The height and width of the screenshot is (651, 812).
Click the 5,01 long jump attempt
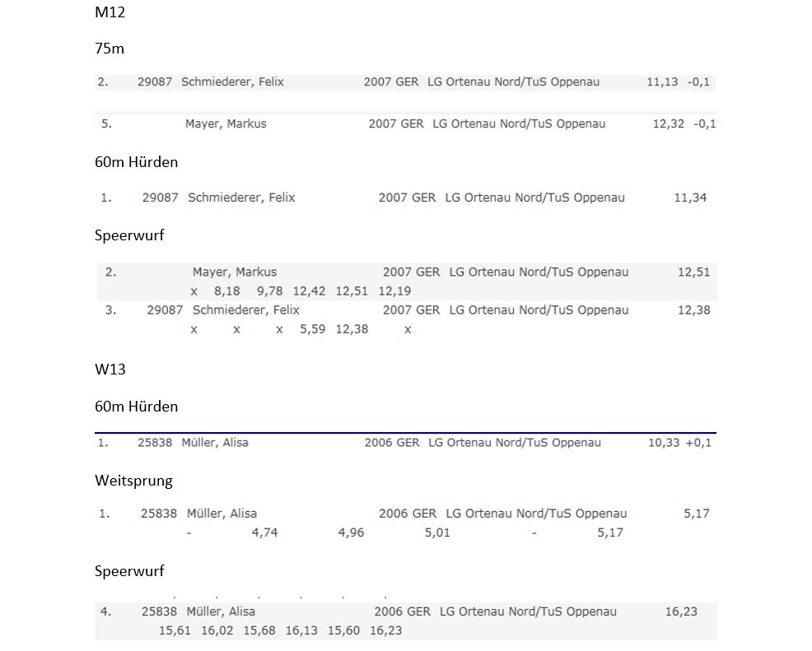click(x=437, y=532)
